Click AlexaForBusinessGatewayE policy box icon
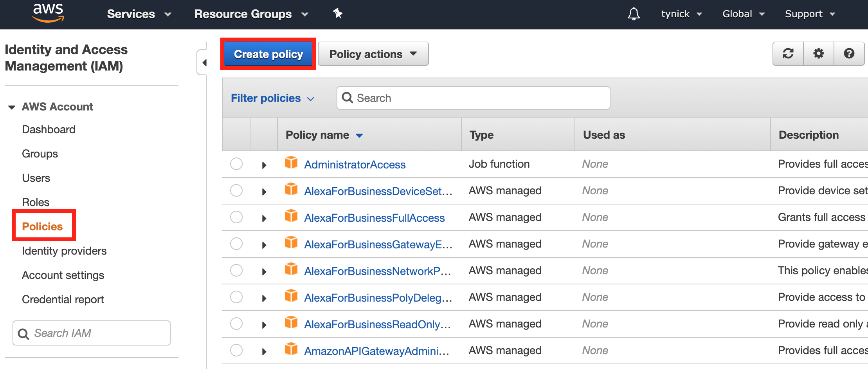This screenshot has width=868, height=369. [291, 242]
